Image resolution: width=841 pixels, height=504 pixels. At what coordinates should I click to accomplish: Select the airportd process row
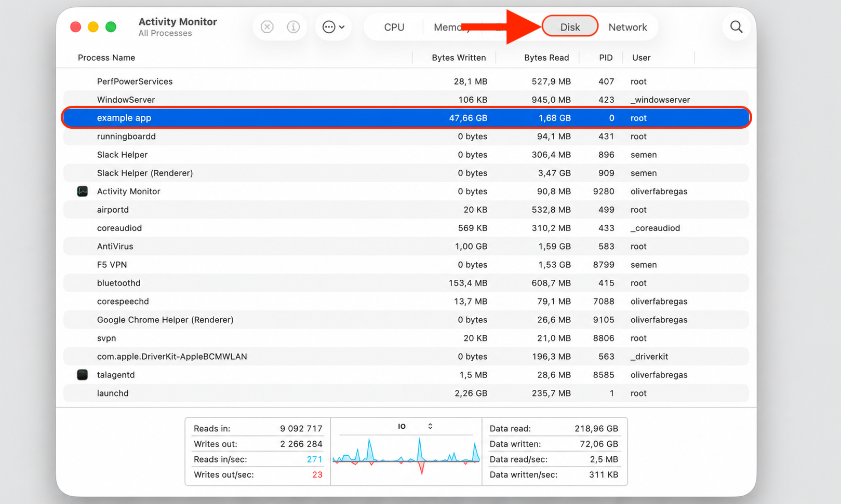click(x=406, y=210)
